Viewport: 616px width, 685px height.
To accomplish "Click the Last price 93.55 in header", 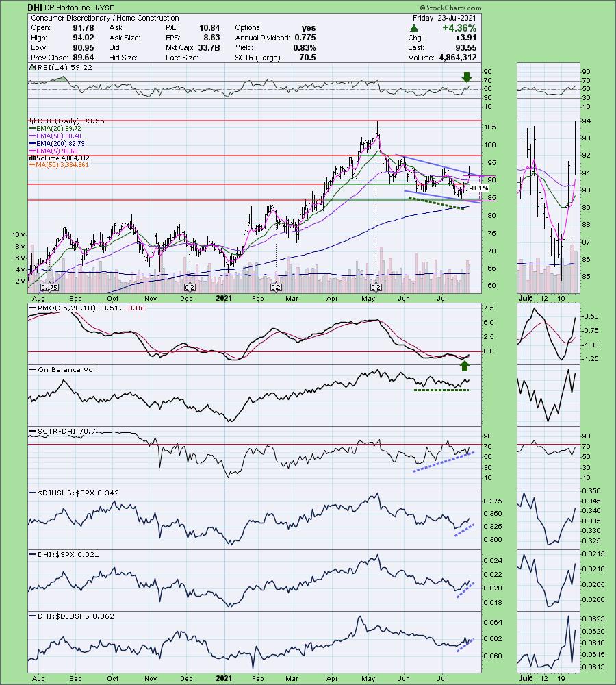I will pyautogui.click(x=466, y=48).
